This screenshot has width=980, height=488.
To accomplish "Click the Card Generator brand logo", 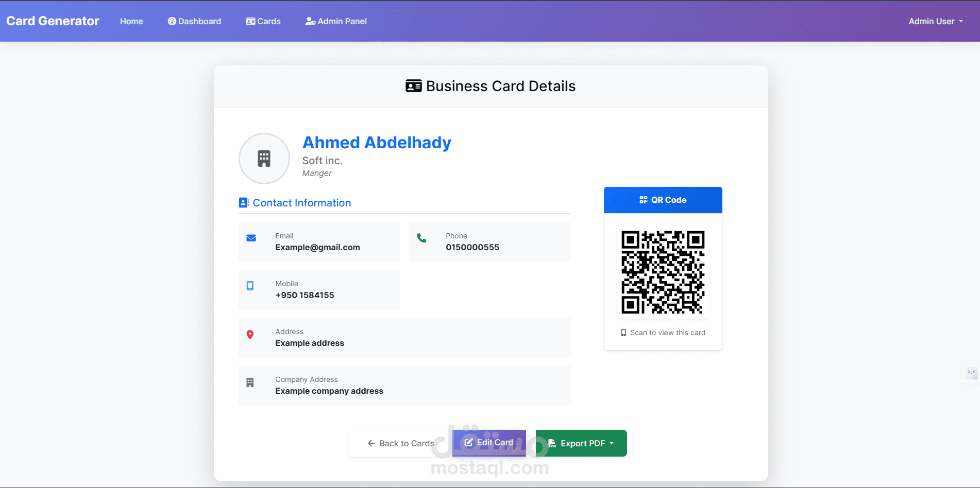I will 53,21.
